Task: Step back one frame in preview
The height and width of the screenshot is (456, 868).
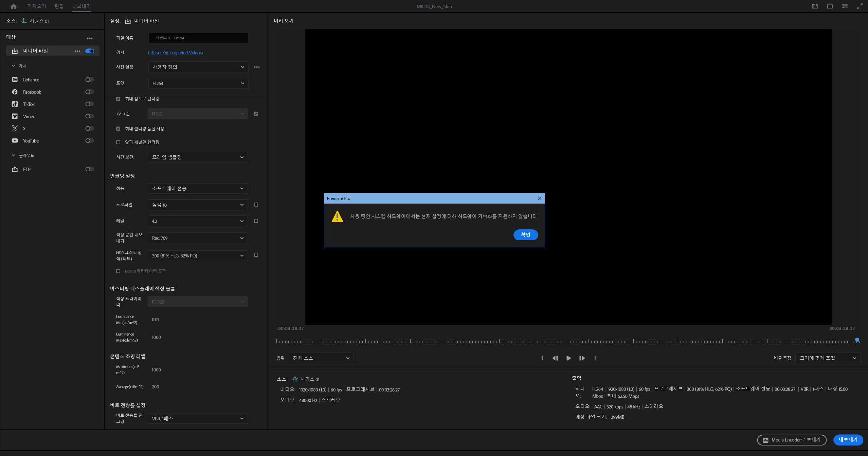Action: (555, 358)
